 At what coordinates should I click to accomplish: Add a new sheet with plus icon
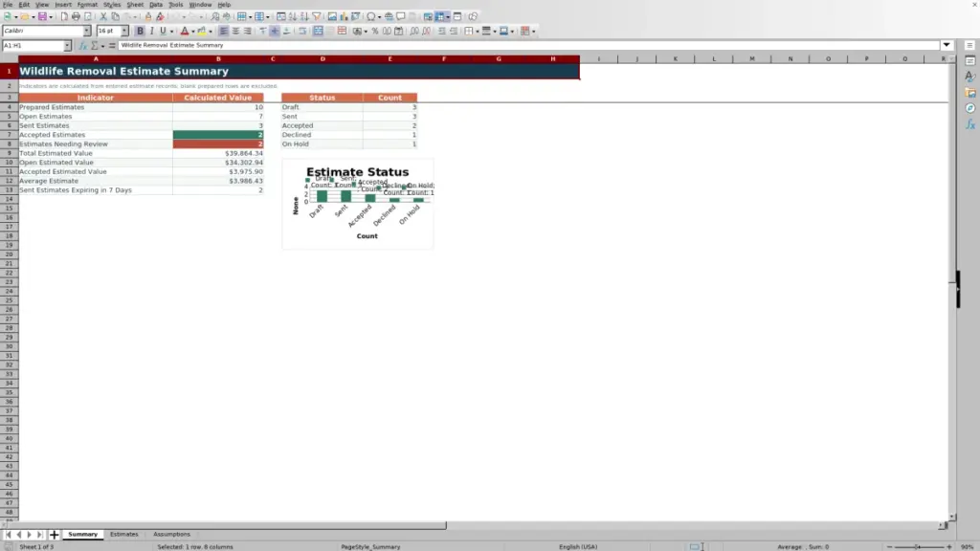(54, 535)
